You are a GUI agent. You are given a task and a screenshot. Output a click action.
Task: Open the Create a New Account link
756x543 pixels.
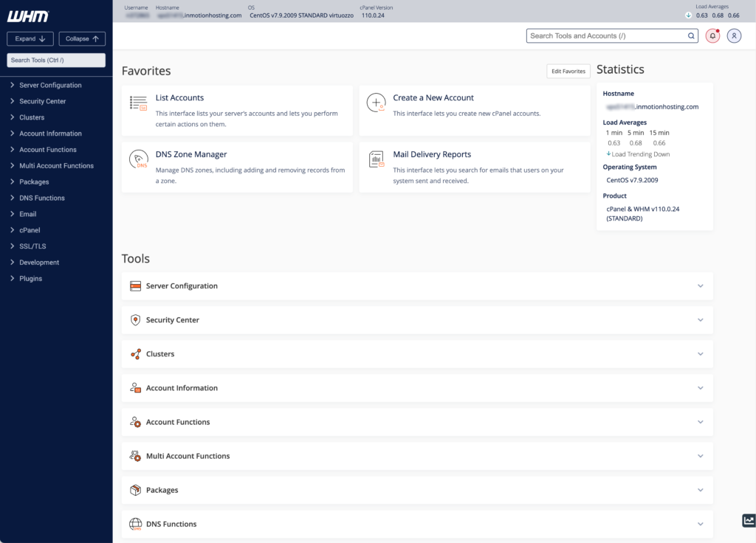pyautogui.click(x=433, y=98)
